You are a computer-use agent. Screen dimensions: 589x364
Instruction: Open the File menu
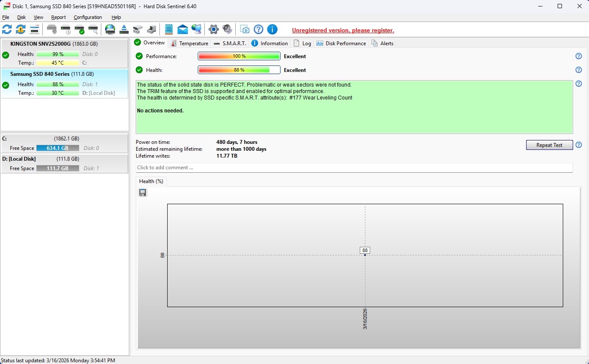(6, 17)
